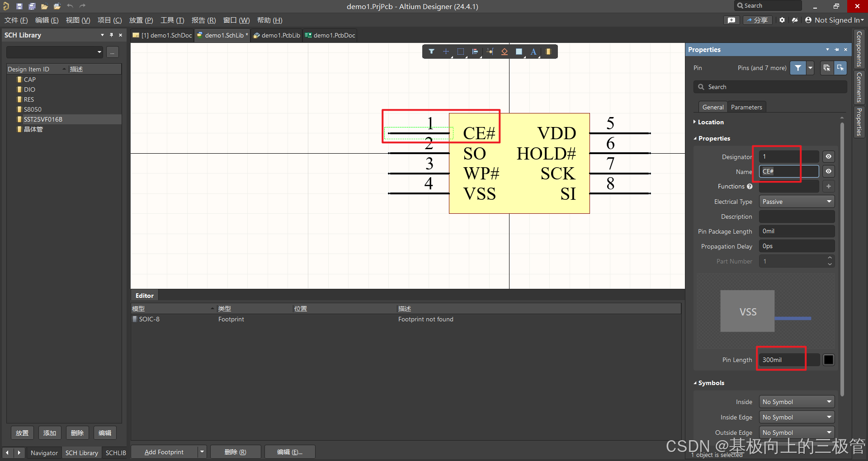Open the selection filter tool in canvas toolbar
868x461 pixels.
coord(432,52)
